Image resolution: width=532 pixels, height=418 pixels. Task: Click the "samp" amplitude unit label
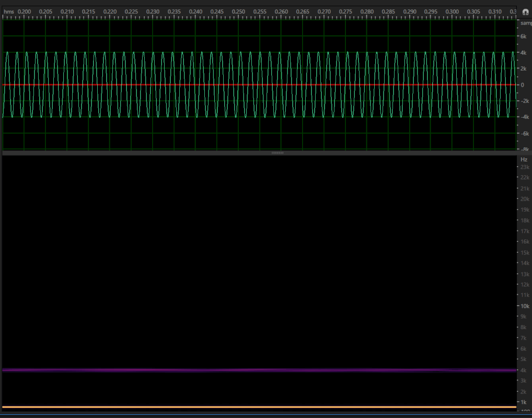point(525,22)
